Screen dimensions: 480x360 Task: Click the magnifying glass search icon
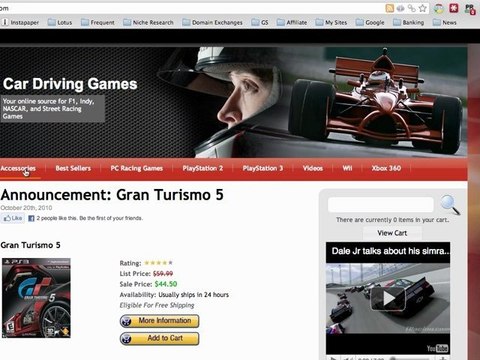coord(450,204)
